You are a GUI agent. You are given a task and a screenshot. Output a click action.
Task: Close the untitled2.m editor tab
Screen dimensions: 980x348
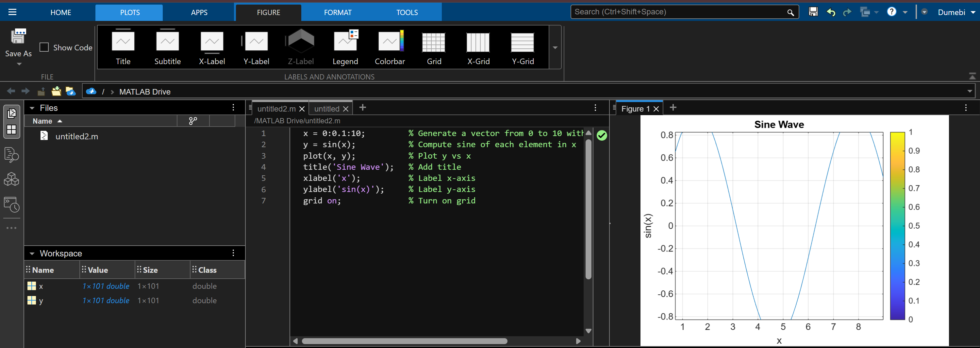[x=302, y=109]
